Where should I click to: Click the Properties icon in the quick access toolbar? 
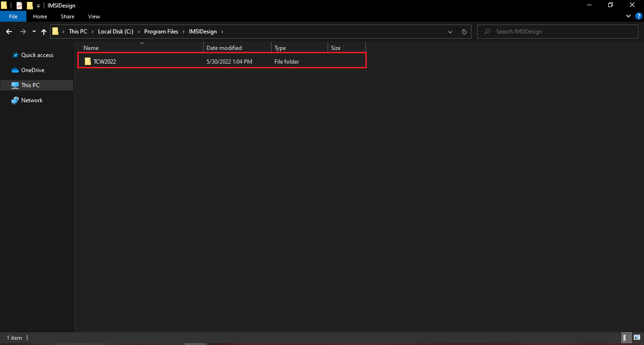point(19,6)
